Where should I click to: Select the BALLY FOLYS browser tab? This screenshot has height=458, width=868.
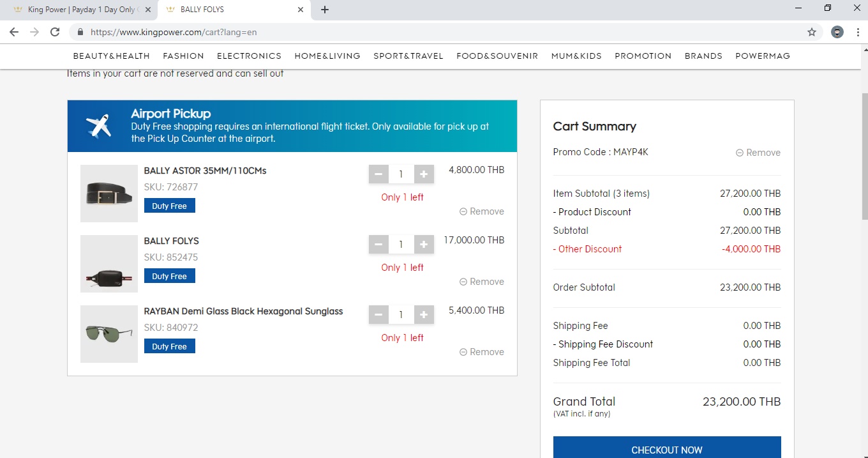tap(234, 10)
